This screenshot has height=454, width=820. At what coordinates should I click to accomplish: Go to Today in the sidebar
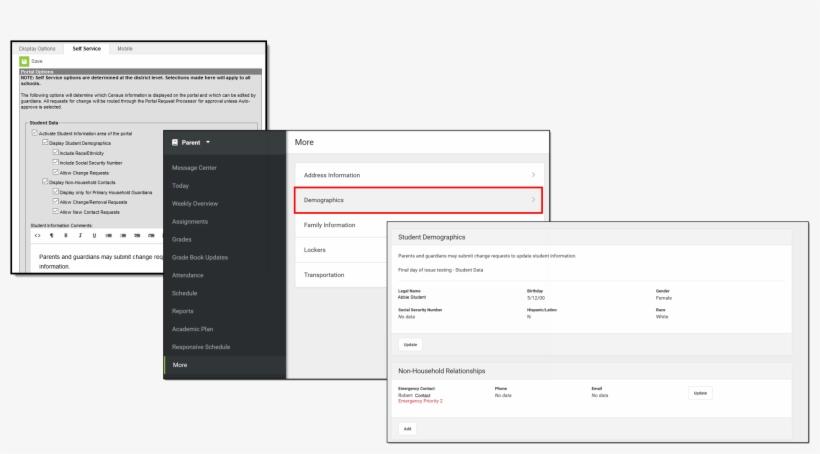(180, 186)
